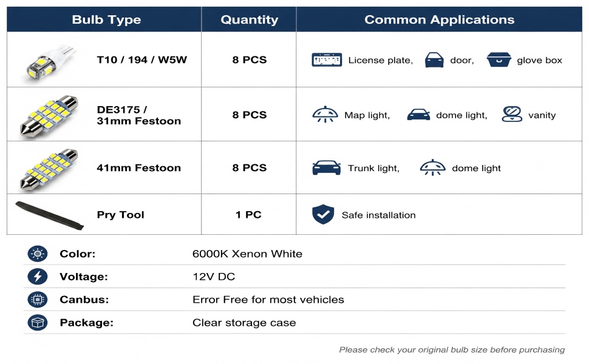Click the Pry Tool image
This screenshot has width=589, height=364.
tap(49, 215)
